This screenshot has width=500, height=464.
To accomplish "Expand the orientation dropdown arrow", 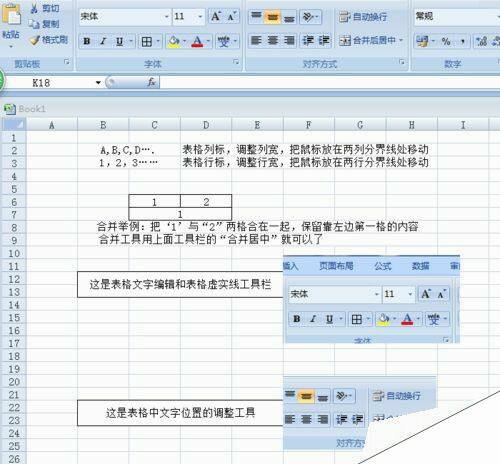I will click(317, 16).
